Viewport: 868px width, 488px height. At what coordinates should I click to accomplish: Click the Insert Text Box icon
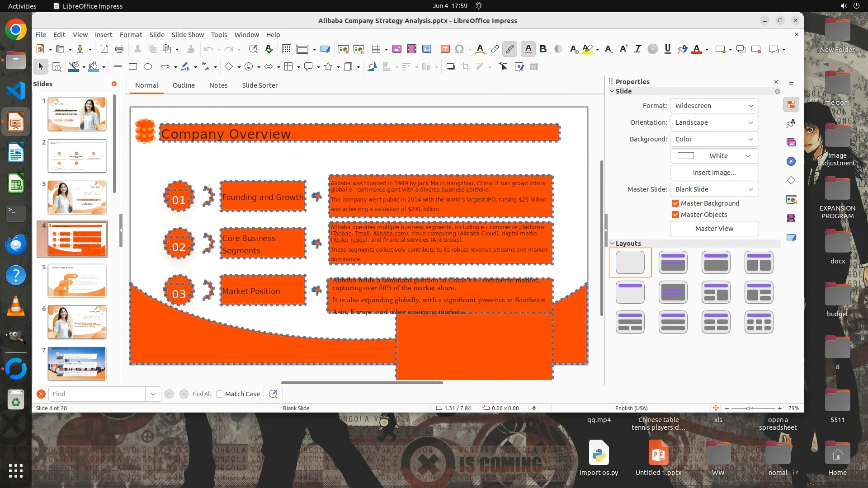click(x=445, y=49)
